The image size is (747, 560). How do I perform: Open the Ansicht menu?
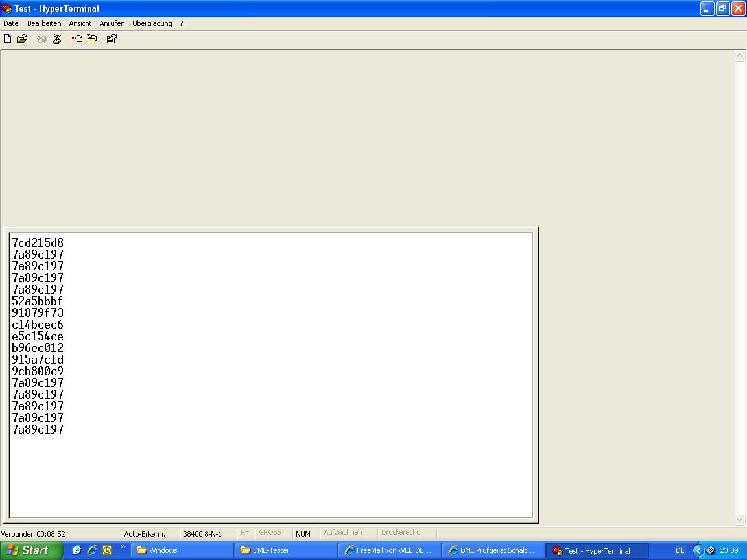pyautogui.click(x=80, y=23)
